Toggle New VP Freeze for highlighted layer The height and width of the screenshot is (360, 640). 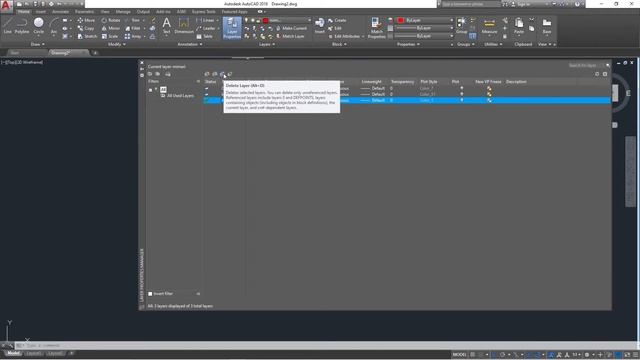pyautogui.click(x=489, y=100)
